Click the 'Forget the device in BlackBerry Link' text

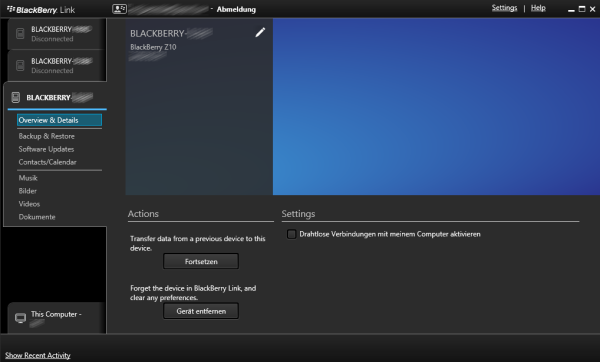[x=193, y=293]
